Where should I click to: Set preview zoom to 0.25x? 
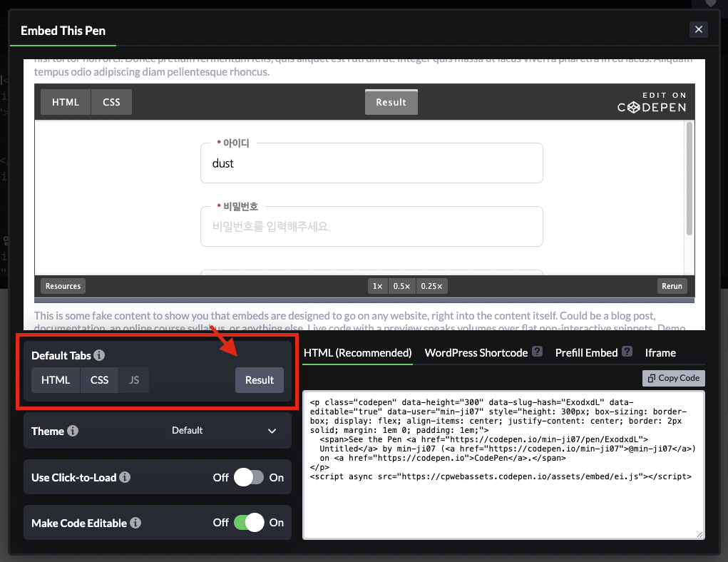tap(432, 286)
